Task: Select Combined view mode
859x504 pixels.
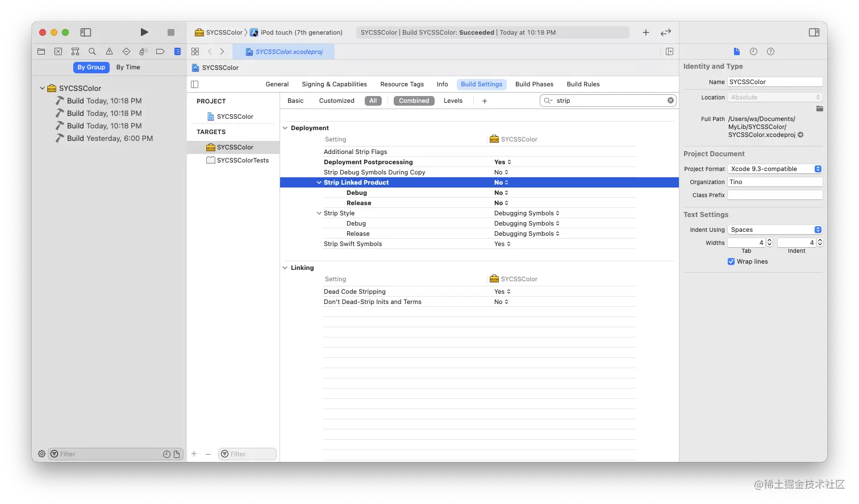Action: pos(414,101)
